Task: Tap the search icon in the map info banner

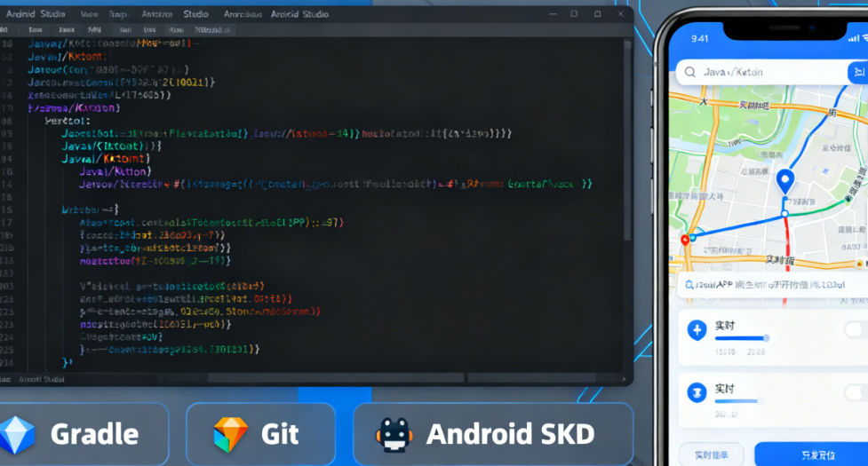Action: [689, 285]
